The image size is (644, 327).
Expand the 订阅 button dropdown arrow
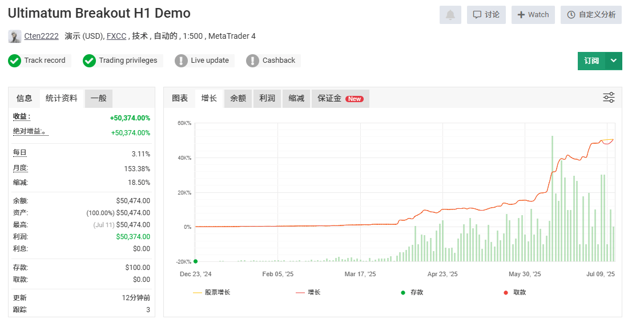tap(614, 60)
